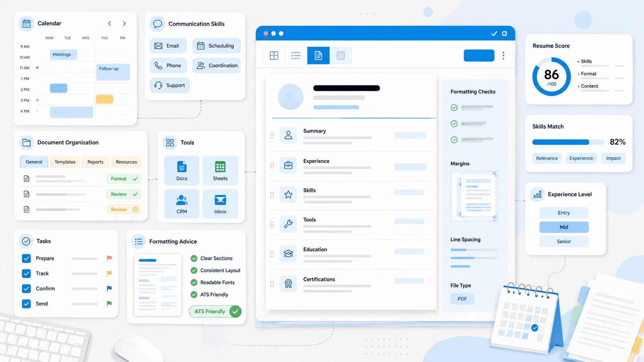Click the Experience section briefcase icon
644x362 pixels.
coord(288,165)
